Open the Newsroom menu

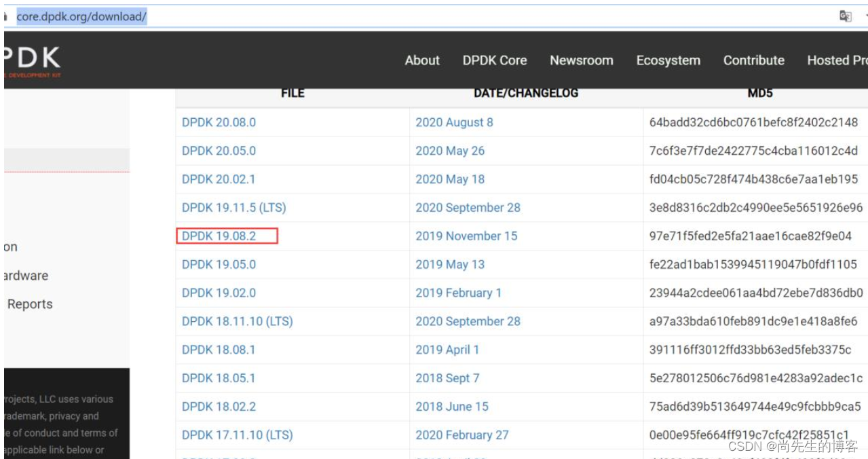582,60
